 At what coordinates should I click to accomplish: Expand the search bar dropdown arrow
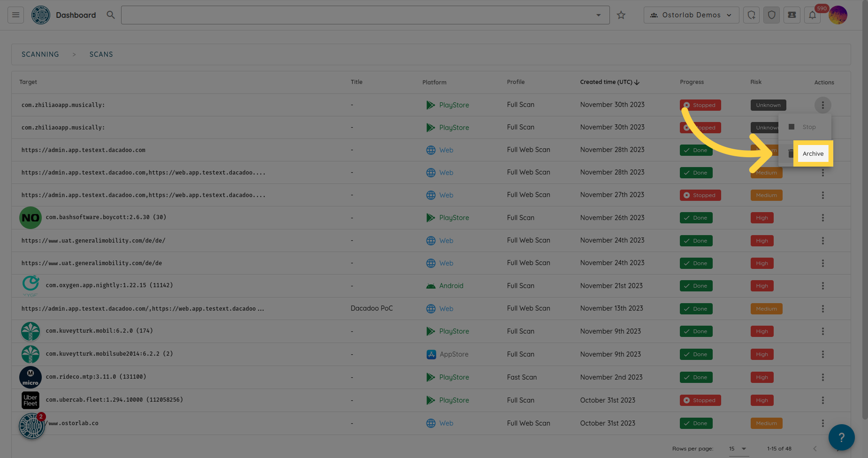point(598,15)
